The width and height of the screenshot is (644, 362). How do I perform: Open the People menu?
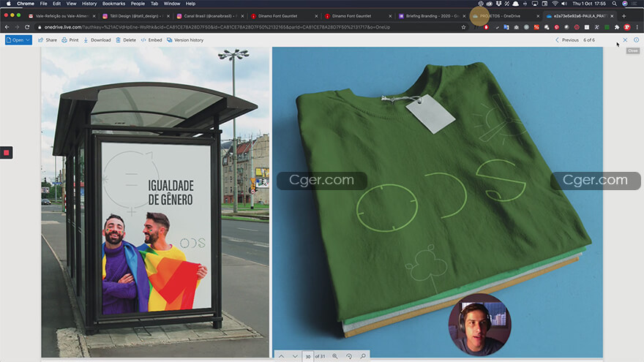point(138,3)
